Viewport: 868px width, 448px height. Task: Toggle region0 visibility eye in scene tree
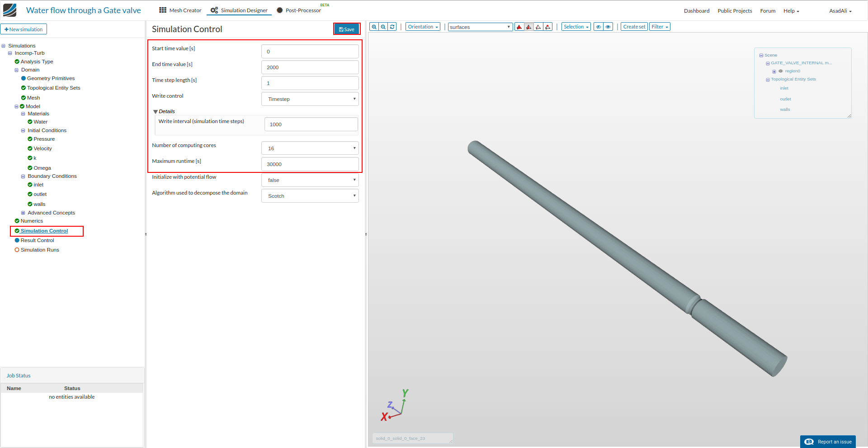781,71
